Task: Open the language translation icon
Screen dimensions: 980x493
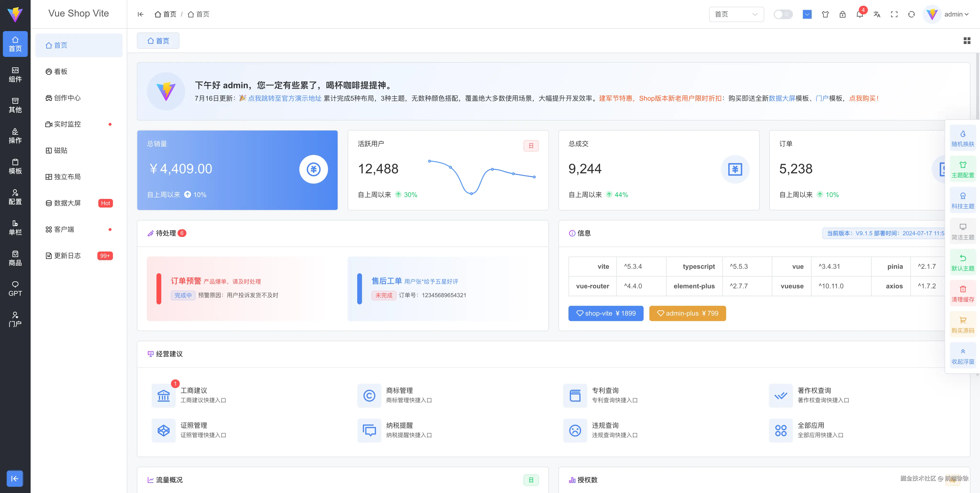Action: (x=877, y=14)
